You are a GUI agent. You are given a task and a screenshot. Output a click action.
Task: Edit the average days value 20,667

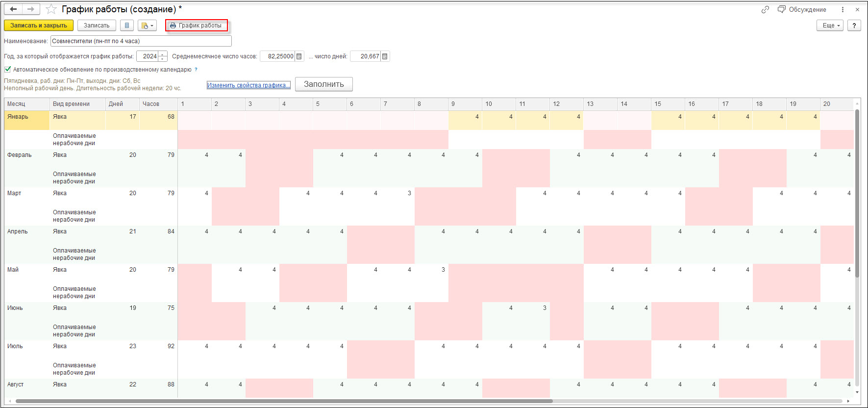(x=366, y=56)
